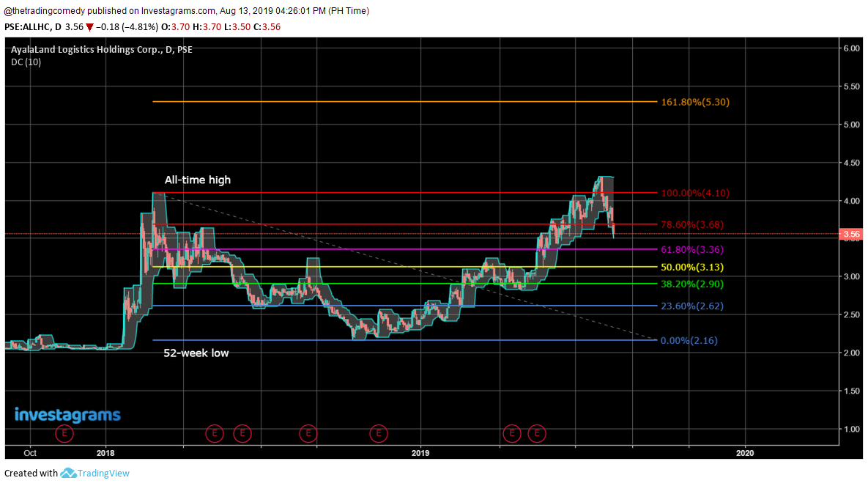
Task: Click the 52-week low annotation text
Action: pos(196,353)
